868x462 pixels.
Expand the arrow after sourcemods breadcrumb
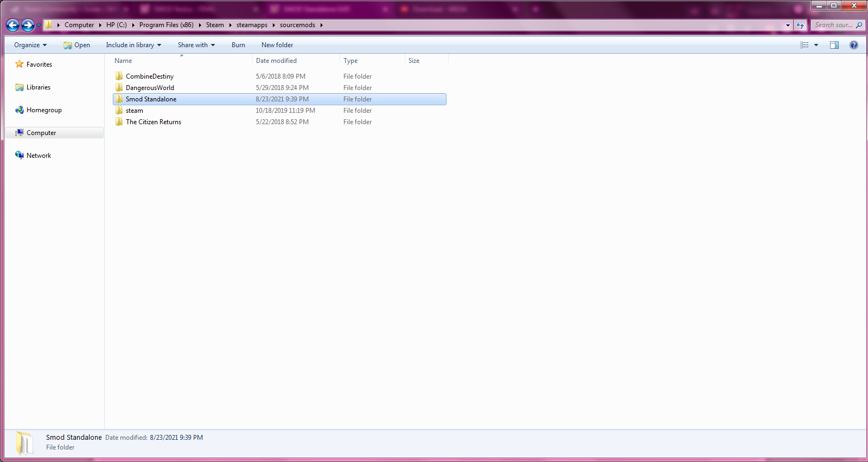point(321,25)
